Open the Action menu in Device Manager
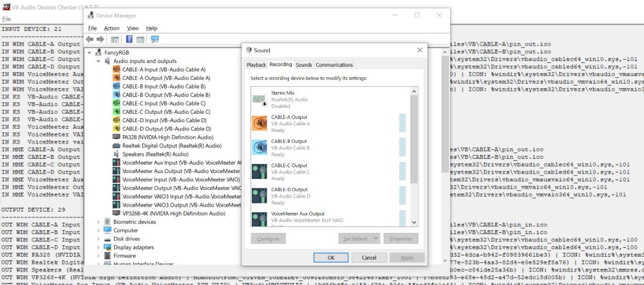Viewport: 644px width, 285px height. 111,28
